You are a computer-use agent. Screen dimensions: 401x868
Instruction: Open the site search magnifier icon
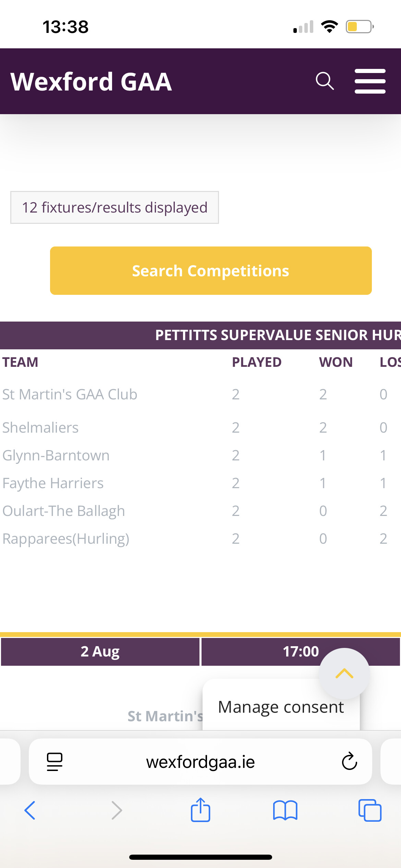click(325, 81)
